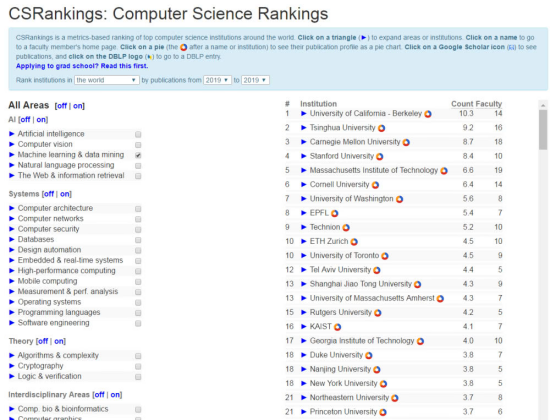551x420 pixels.
Task: Open Shanghai Jiao Tong University pie chart
Action: tap(417, 284)
